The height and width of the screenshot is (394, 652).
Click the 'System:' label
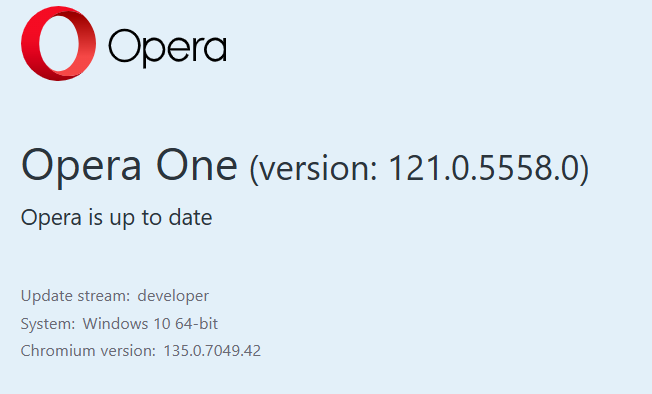(x=48, y=324)
